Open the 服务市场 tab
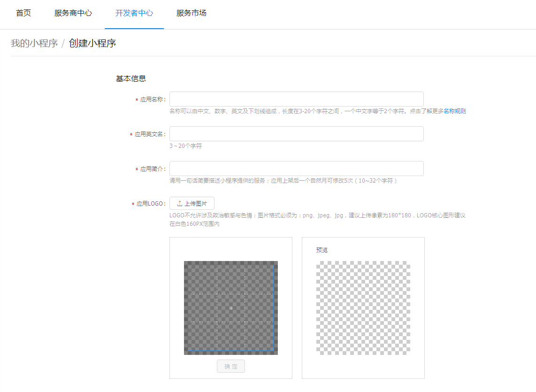The image size is (536, 392). 191,14
